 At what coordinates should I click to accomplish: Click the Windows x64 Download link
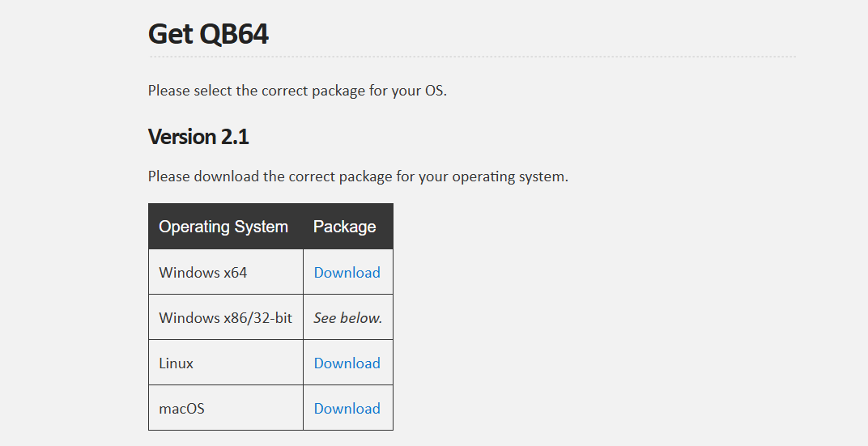[x=347, y=273]
